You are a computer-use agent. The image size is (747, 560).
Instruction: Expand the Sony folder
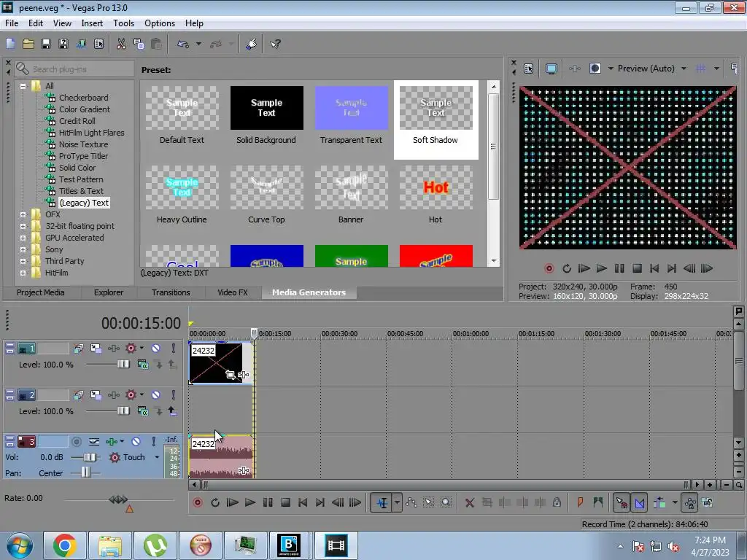[x=23, y=249]
